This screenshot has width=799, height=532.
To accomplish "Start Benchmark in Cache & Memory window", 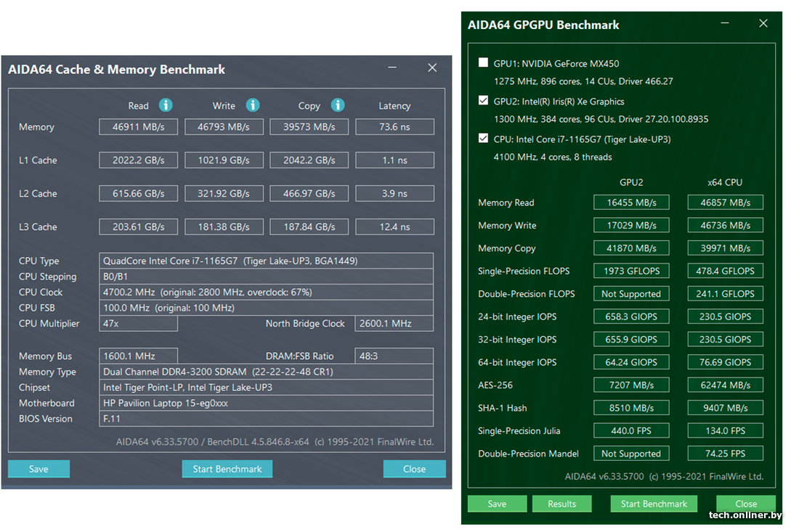I will (x=227, y=469).
